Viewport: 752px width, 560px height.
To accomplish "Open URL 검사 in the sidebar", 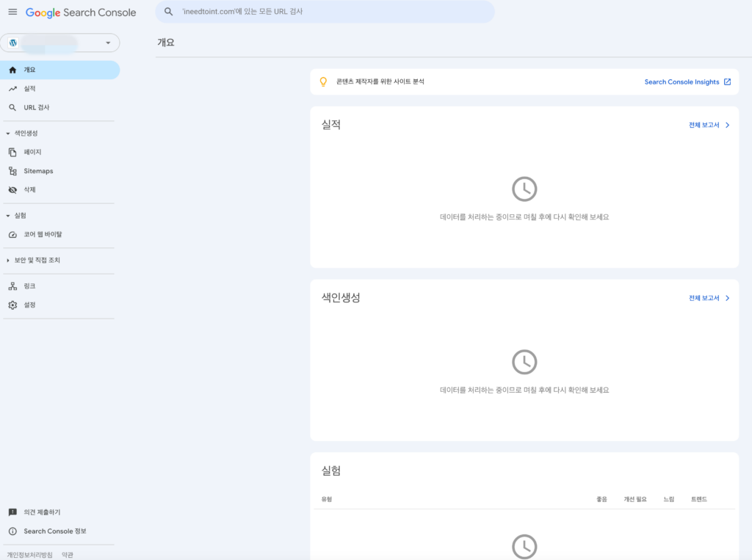I will coord(59,107).
